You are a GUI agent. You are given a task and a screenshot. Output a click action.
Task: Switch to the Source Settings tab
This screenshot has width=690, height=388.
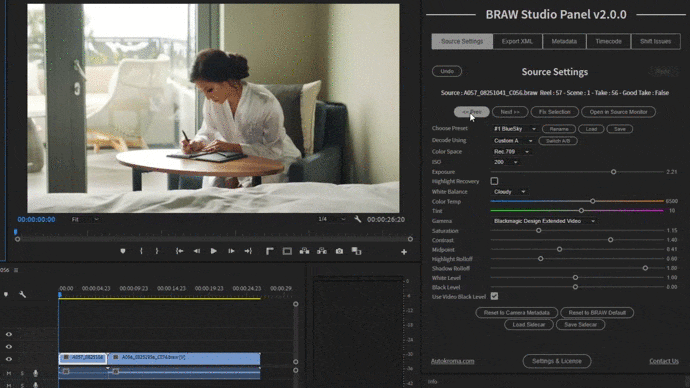click(x=462, y=41)
